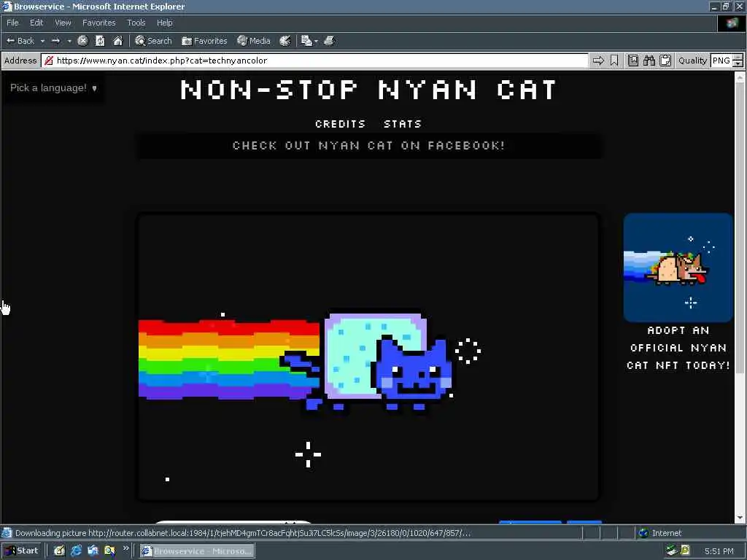The width and height of the screenshot is (747, 560).
Task: Refresh the page with the Refresh icon
Action: tap(100, 41)
